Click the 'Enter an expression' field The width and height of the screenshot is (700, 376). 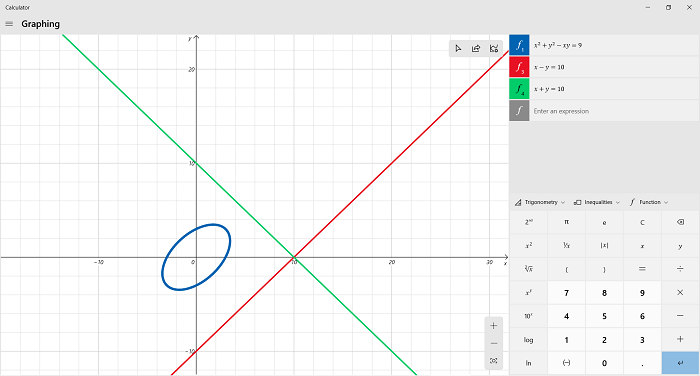pos(614,111)
